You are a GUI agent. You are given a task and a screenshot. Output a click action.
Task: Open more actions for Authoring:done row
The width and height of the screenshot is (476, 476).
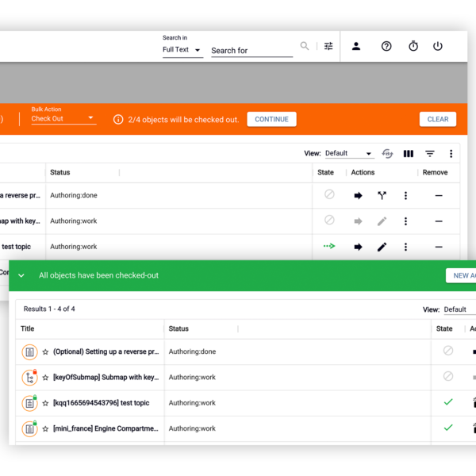[x=405, y=195]
